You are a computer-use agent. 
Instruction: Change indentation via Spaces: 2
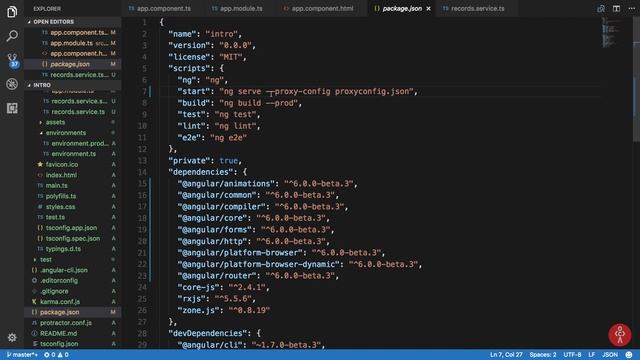point(543,355)
